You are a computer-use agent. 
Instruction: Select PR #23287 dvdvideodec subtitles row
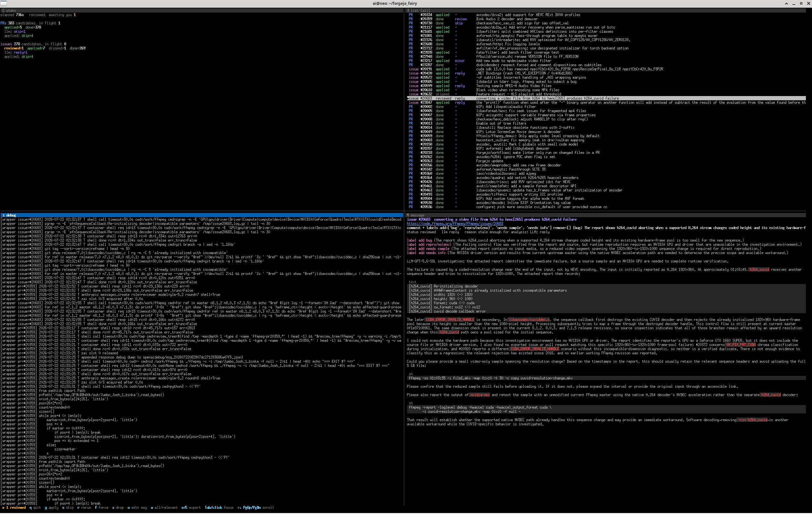click(606, 65)
